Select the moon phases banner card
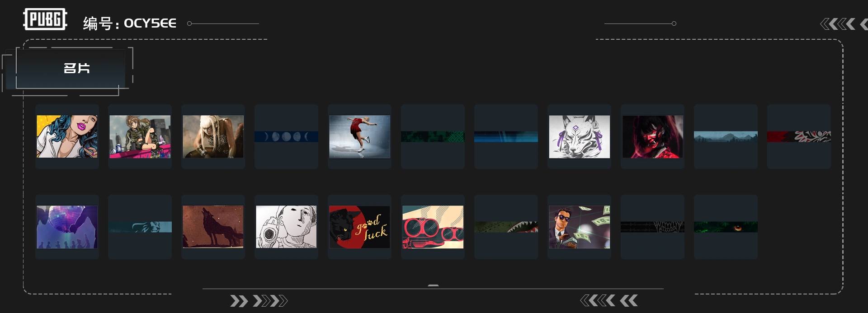The width and height of the screenshot is (868, 313). (x=287, y=136)
